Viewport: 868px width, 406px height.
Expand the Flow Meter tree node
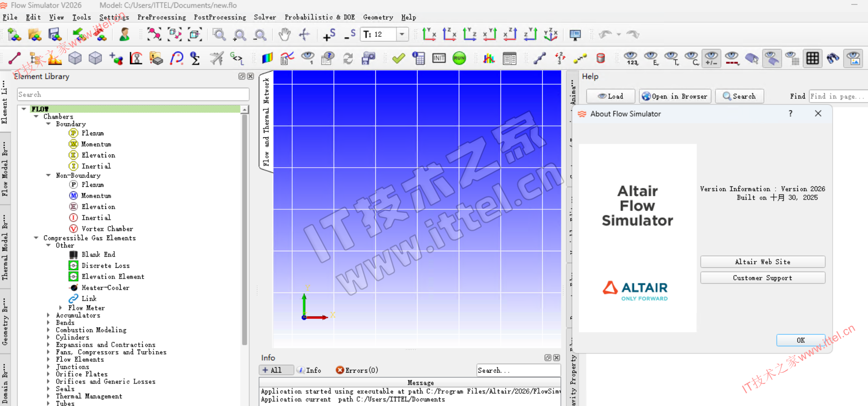coord(61,308)
